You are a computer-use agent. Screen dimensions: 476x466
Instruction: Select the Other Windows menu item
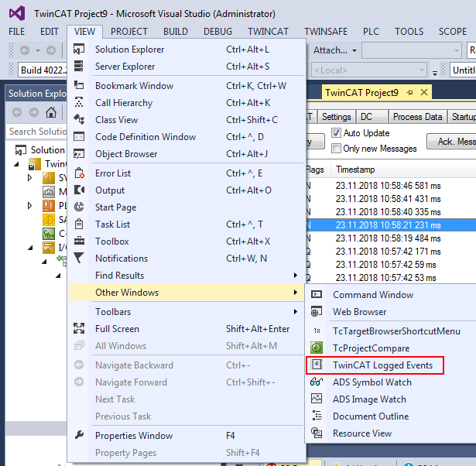click(186, 292)
